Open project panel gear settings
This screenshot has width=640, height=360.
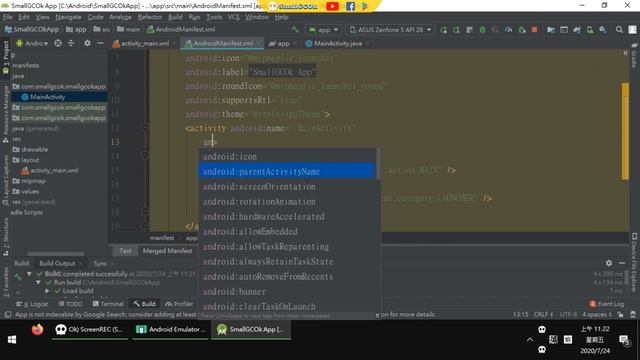[x=87, y=43]
